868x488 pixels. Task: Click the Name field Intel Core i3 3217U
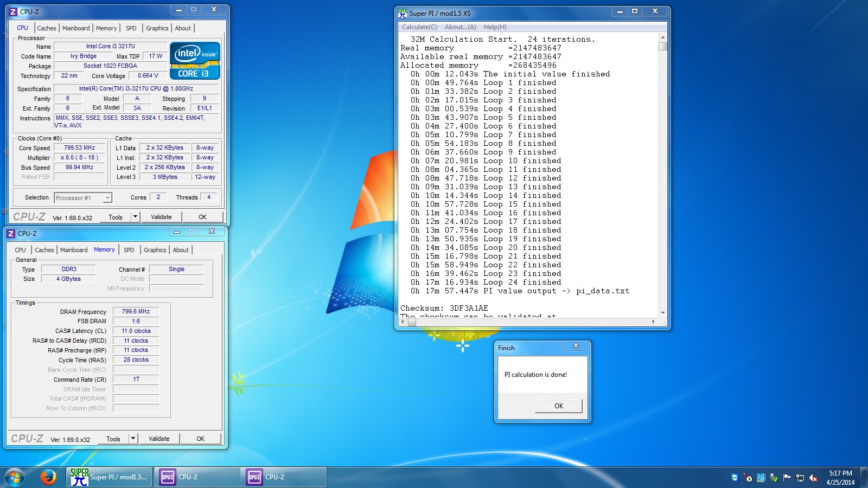coord(111,46)
